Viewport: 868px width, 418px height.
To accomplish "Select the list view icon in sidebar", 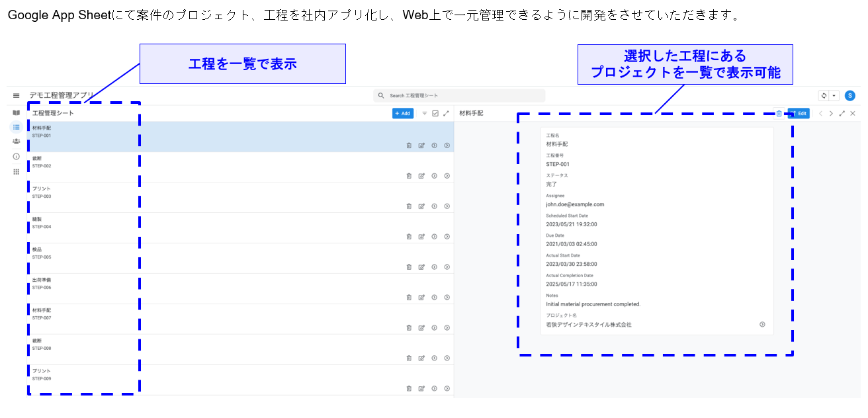I will tap(16, 127).
